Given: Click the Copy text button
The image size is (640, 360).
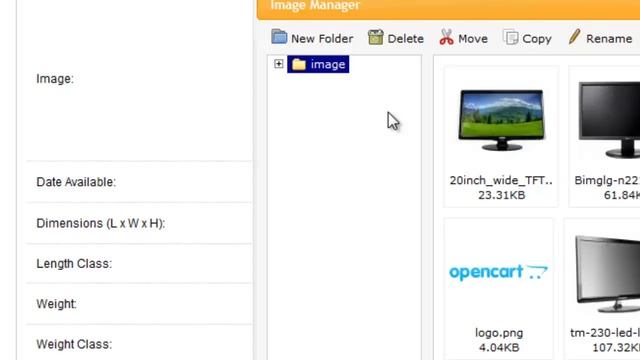Looking at the screenshot, I should [x=537, y=39].
